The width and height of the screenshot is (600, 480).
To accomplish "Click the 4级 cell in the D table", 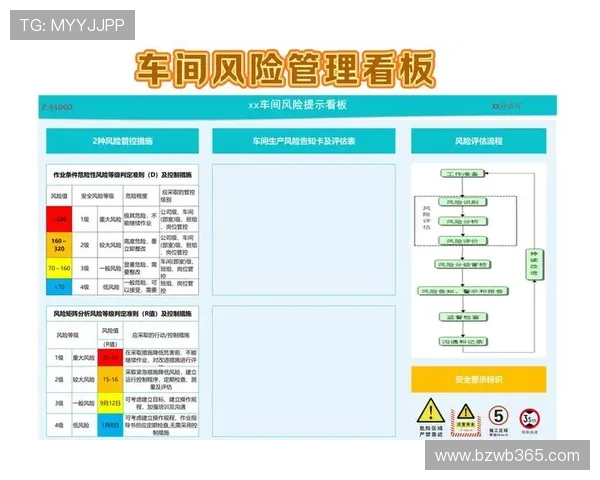I will click(x=85, y=287).
